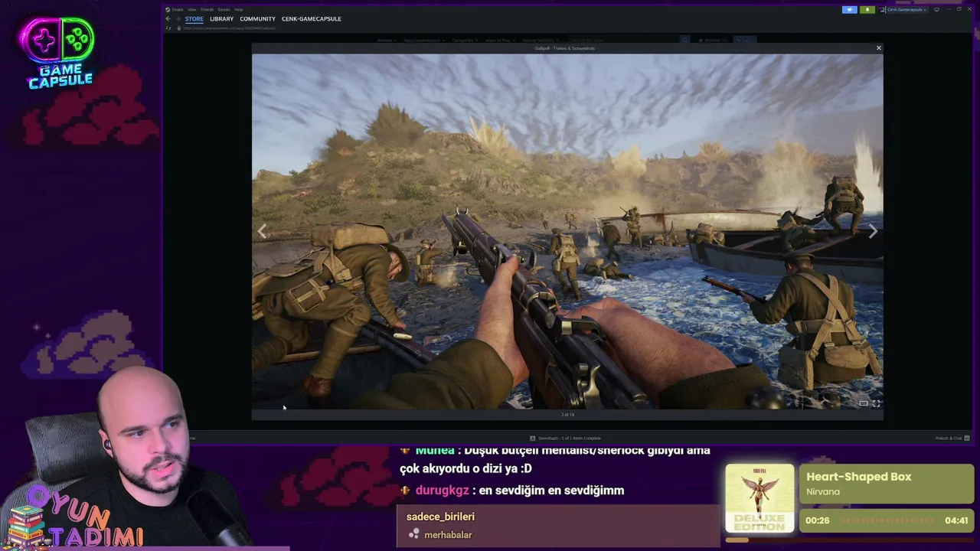Screen dimensions: 980x551
Task: Close the Trailers & Screenshots viewer
Action: click(878, 48)
